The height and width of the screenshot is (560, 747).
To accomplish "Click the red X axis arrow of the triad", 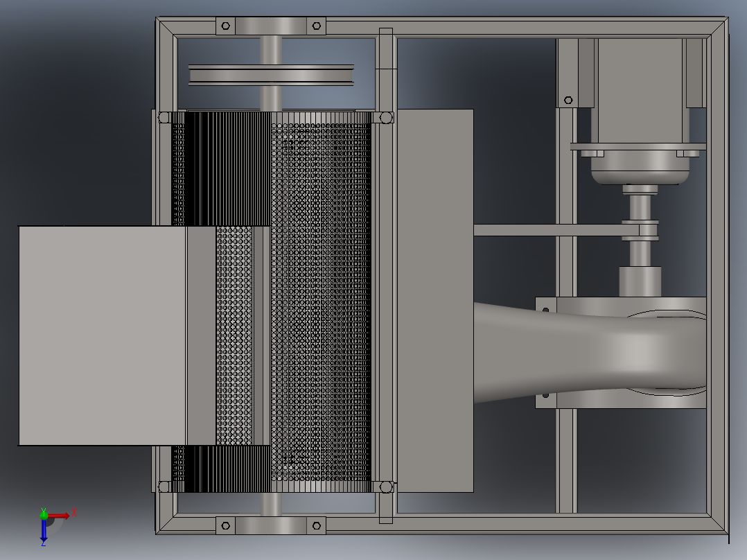I will tap(59, 516).
